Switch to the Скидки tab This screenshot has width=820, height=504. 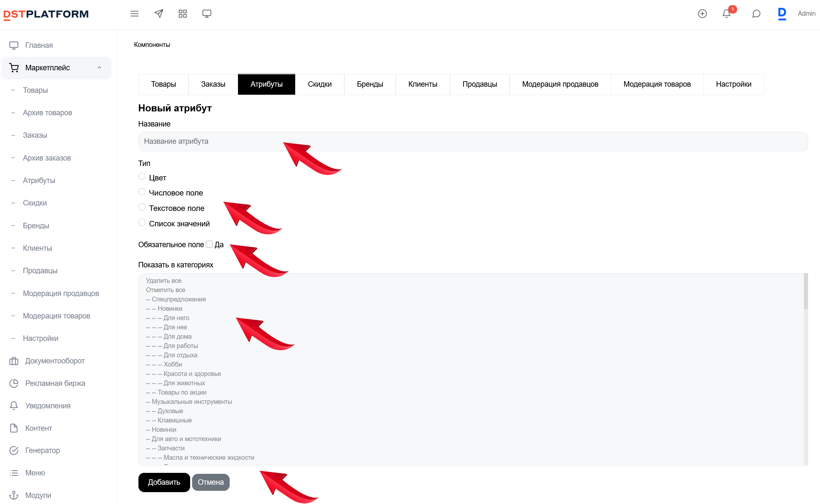click(x=320, y=84)
